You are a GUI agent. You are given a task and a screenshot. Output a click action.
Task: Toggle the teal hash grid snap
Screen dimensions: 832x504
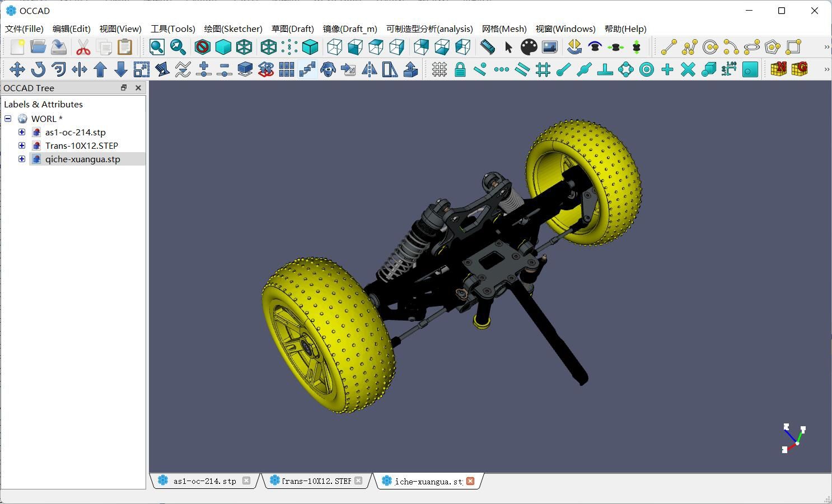point(543,69)
